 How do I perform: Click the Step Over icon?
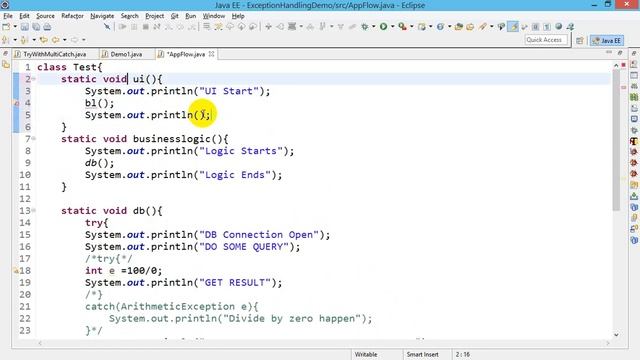[x=180, y=27]
